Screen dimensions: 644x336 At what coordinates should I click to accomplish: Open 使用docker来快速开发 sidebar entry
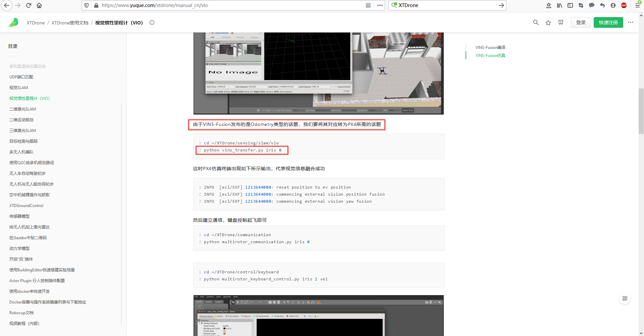(30, 291)
